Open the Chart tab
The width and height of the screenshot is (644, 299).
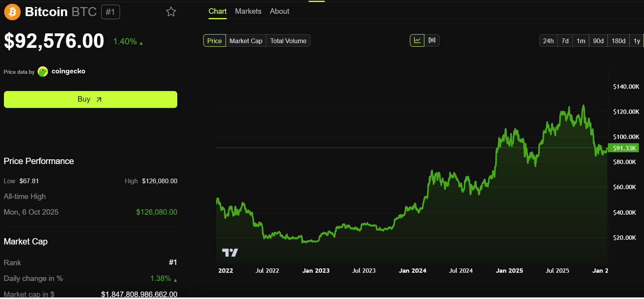217,11
